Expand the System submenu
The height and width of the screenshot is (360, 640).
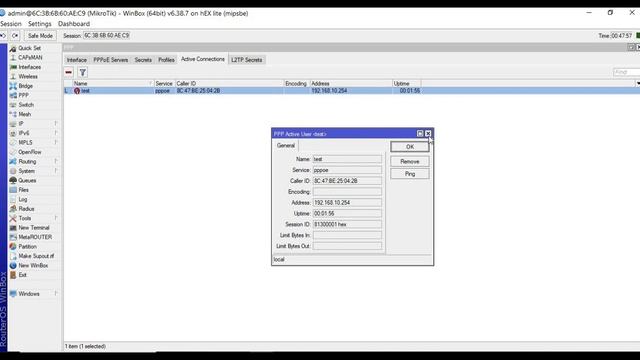coord(56,171)
